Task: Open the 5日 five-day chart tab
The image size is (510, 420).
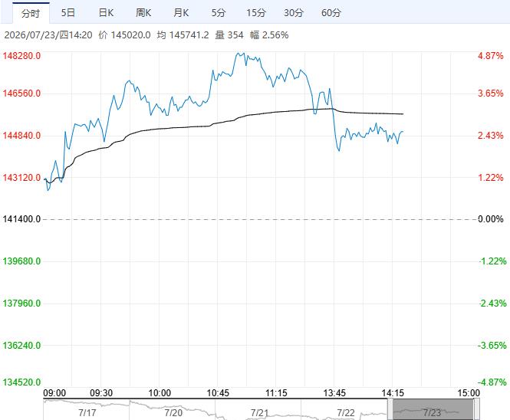Action: tap(68, 13)
